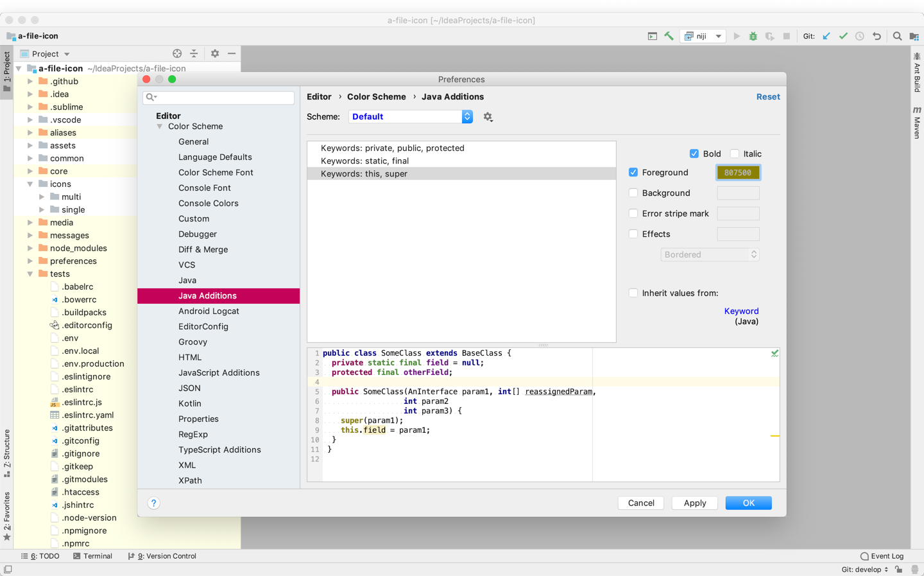The height and width of the screenshot is (576, 924).
Task: Check Inherit values from checkbox
Action: pos(633,293)
